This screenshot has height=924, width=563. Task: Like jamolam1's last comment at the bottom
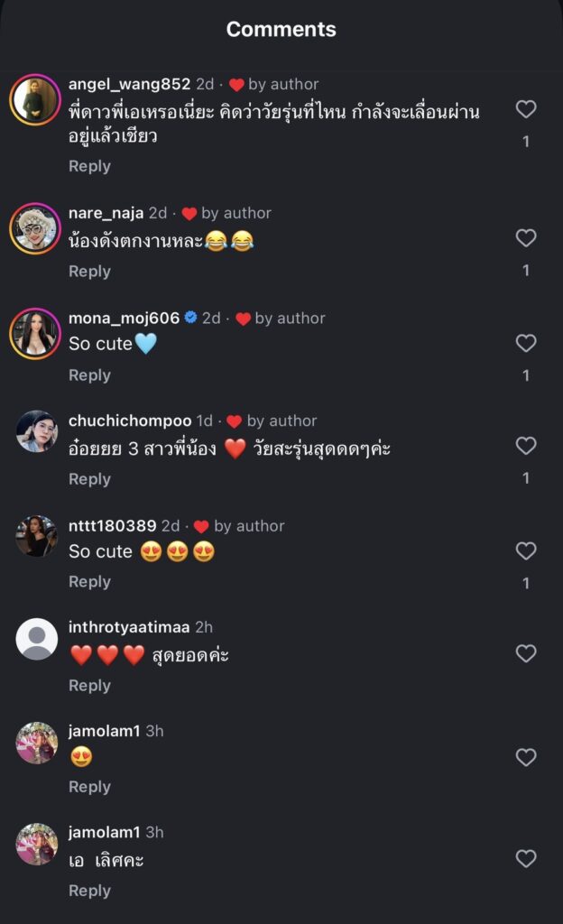click(x=526, y=859)
